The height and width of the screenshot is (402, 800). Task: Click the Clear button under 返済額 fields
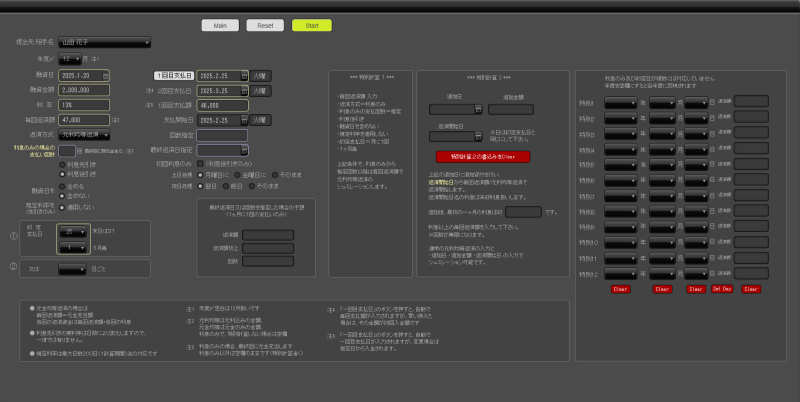pyautogui.click(x=751, y=289)
